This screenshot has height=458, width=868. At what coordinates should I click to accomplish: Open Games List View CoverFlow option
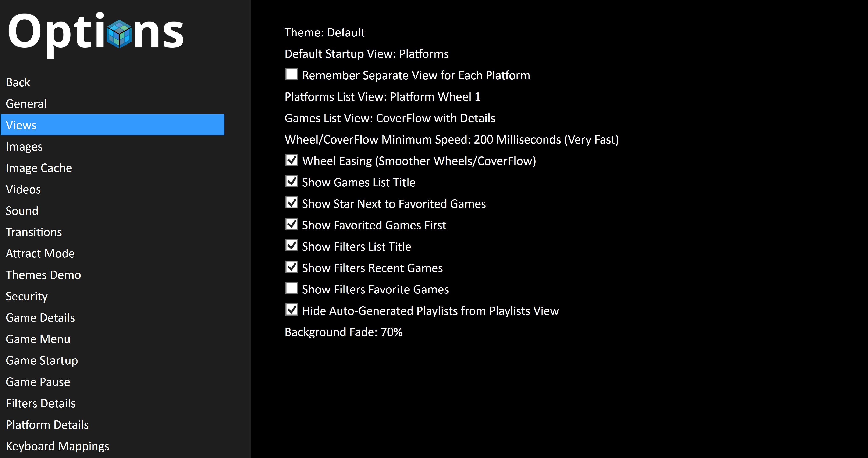coord(390,118)
